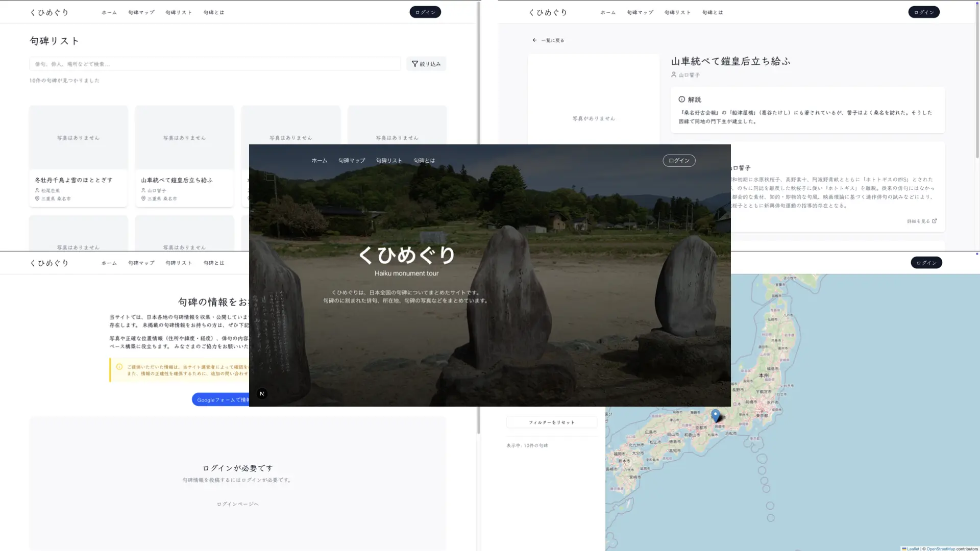Click the フィルターをリセット button
The height and width of the screenshot is (551, 980).
click(552, 422)
